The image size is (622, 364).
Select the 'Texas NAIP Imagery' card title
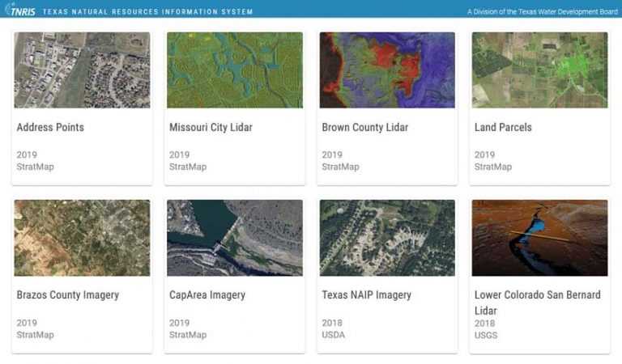tap(367, 295)
